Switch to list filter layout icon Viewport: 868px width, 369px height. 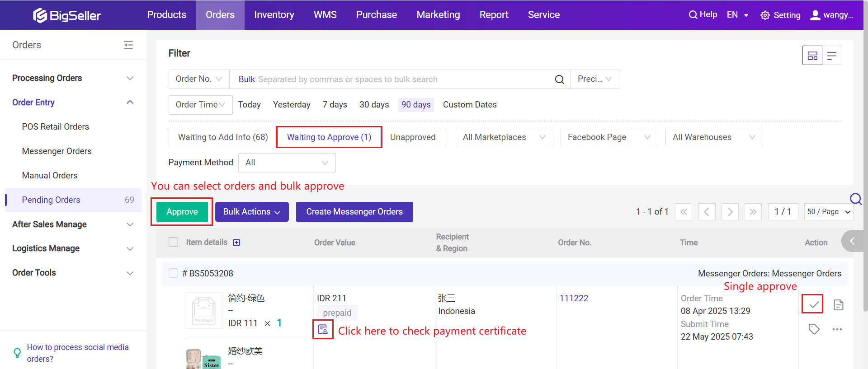click(831, 56)
